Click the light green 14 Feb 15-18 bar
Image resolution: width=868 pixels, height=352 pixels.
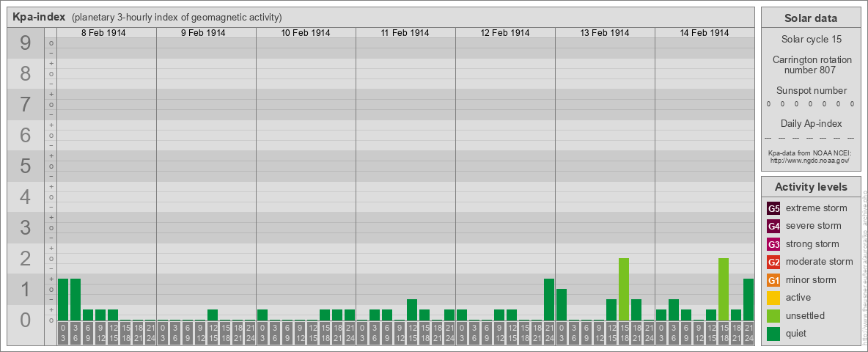[x=724, y=289]
